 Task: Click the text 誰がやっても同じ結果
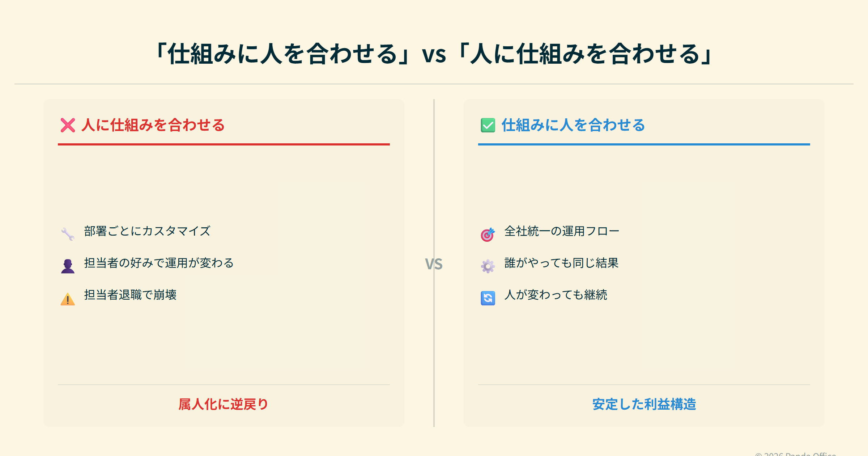[561, 263]
